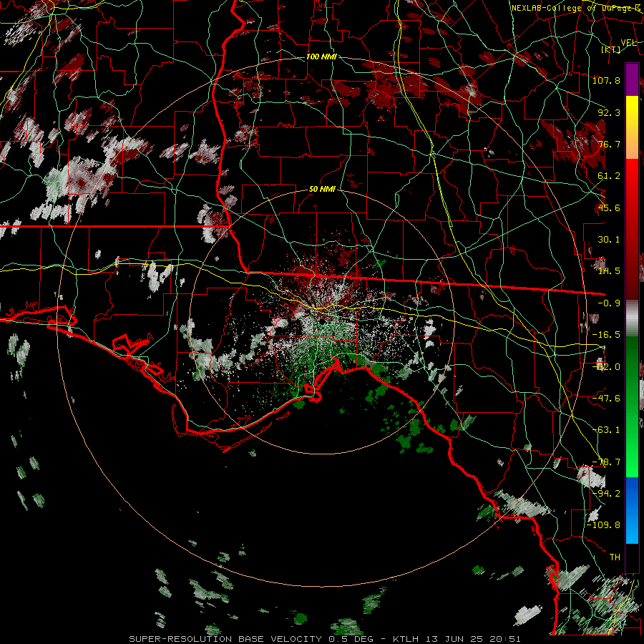The height and width of the screenshot is (644, 644).
Task: Click the -94.2 velocity scale value
Action: tap(606, 494)
